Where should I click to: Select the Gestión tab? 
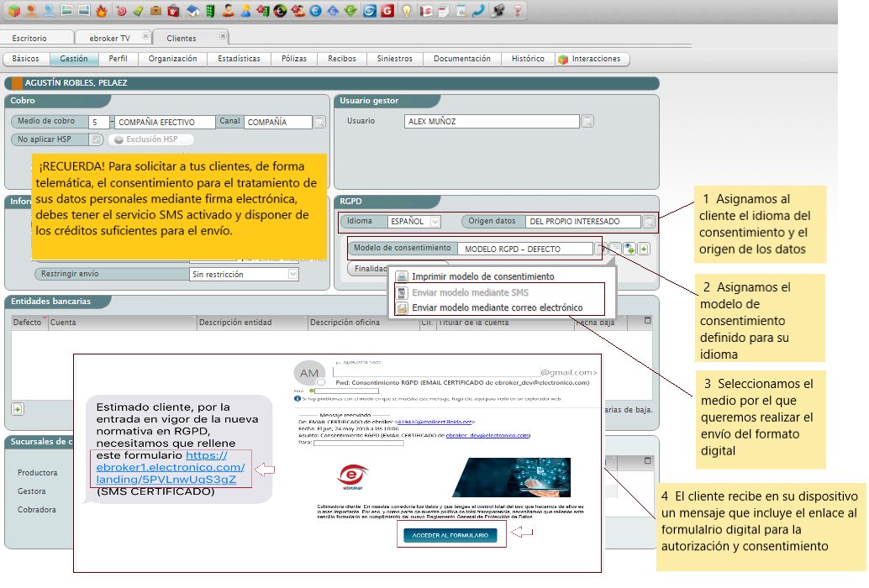click(x=74, y=59)
